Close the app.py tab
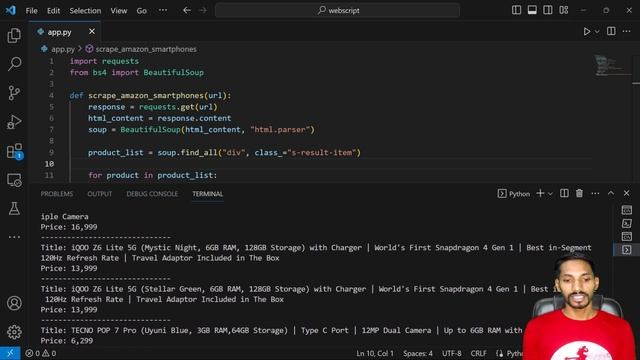Image resolution: width=640 pixels, height=360 pixels. pyautogui.click(x=92, y=31)
